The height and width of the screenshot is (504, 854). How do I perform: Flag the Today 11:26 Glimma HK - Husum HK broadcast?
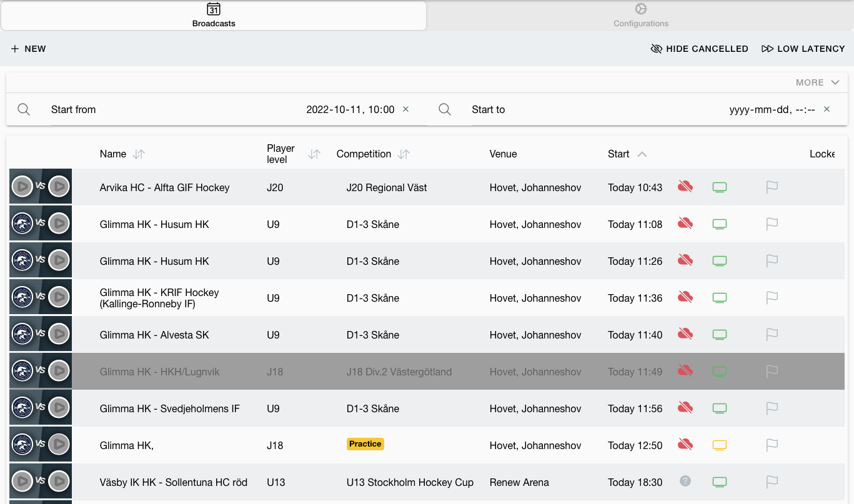tap(772, 261)
